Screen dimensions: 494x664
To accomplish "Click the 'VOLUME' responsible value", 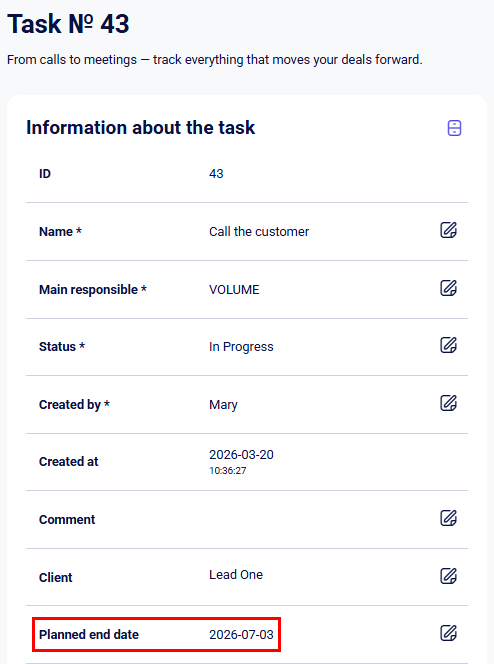I will point(234,290).
